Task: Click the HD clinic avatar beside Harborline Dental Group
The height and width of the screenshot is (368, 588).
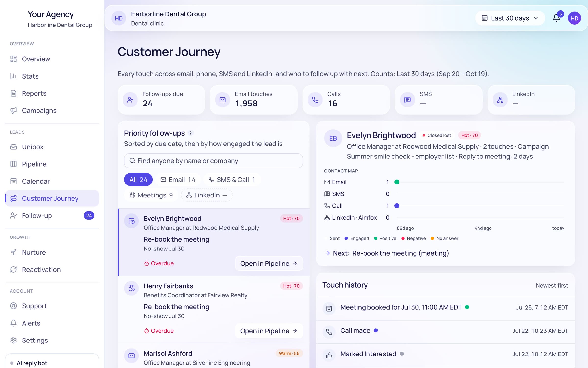Action: pyautogui.click(x=119, y=18)
